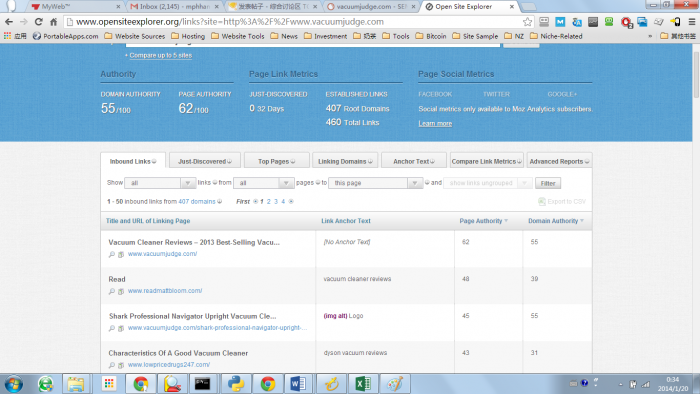Viewport: 700px width, 394px height.
Task: Open the Python icon in the taskbar
Action: tap(236, 384)
